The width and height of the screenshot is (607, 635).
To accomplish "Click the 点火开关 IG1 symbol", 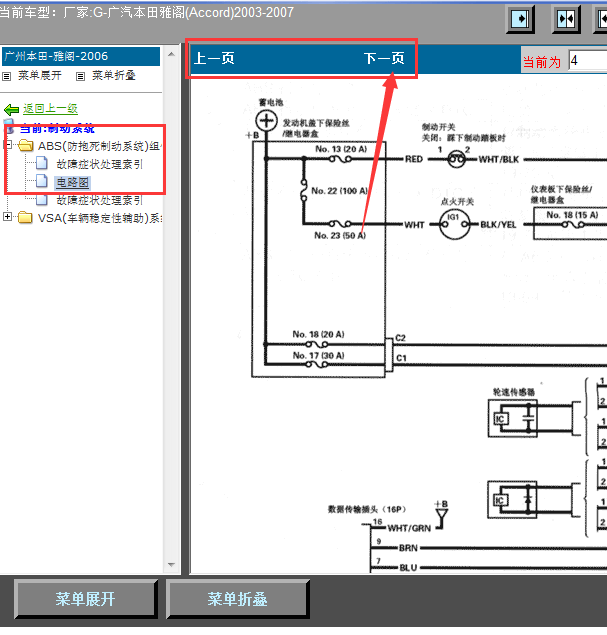I will (455, 224).
